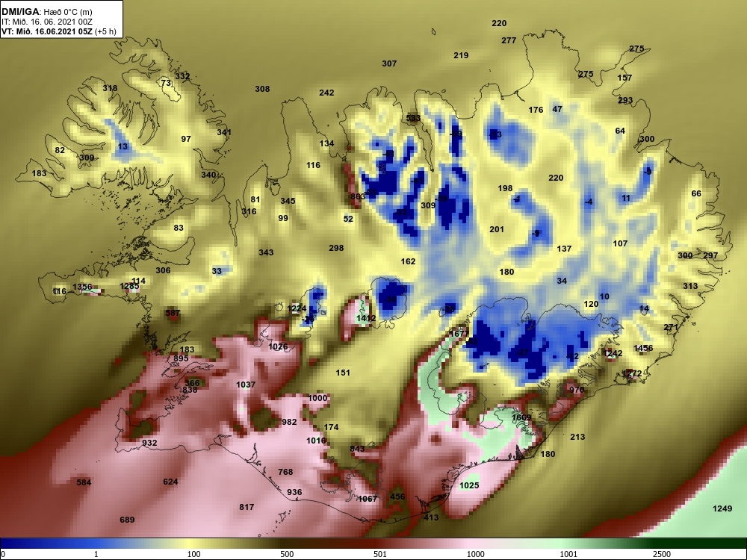Click the map value '308'
This screenshot has height=560, width=747.
pyautogui.click(x=262, y=89)
